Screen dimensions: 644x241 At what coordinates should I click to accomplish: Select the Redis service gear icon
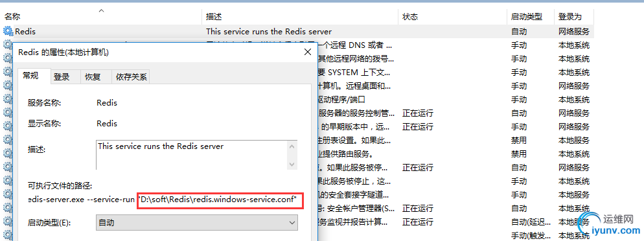click(8, 31)
